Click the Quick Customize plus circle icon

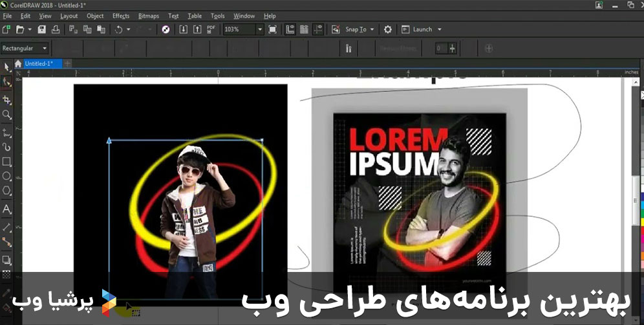(x=488, y=48)
